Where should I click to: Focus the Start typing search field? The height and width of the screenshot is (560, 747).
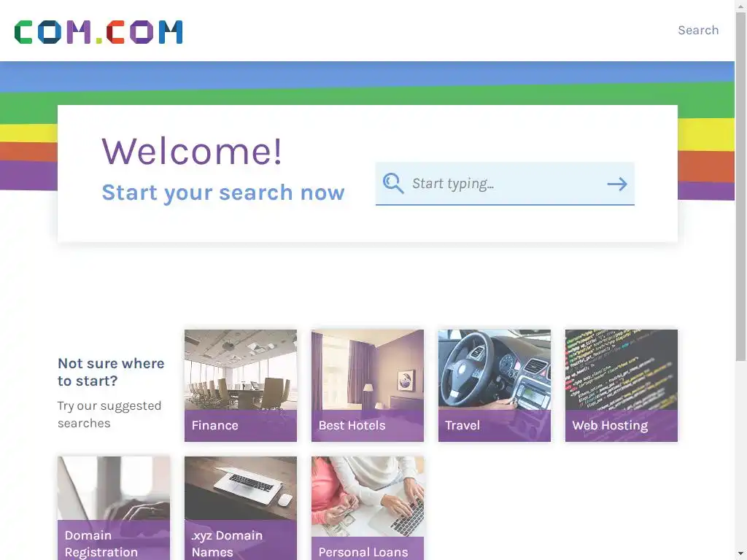pos(505,184)
